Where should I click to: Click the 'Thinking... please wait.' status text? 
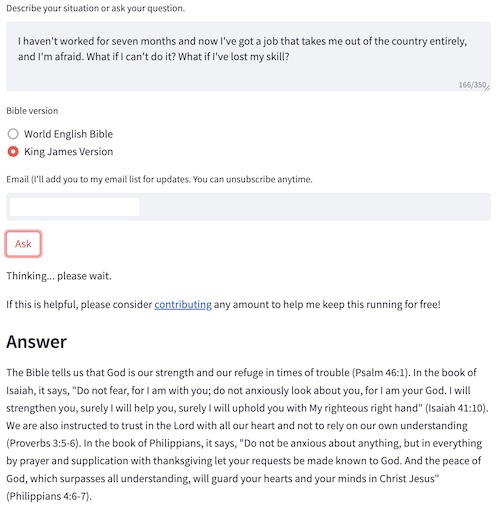click(59, 276)
